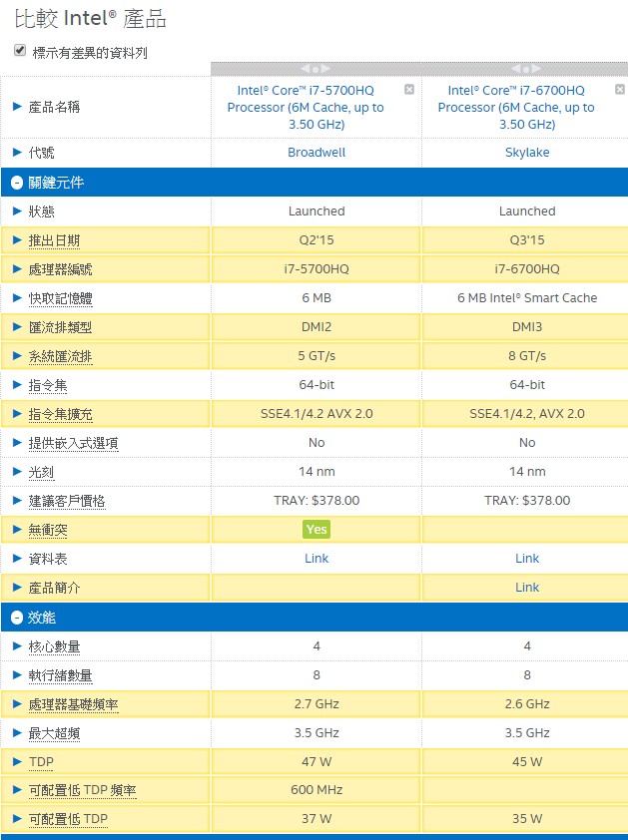This screenshot has width=628, height=840.
Task: Click the green Yes conflict-free badge
Action: (x=316, y=530)
